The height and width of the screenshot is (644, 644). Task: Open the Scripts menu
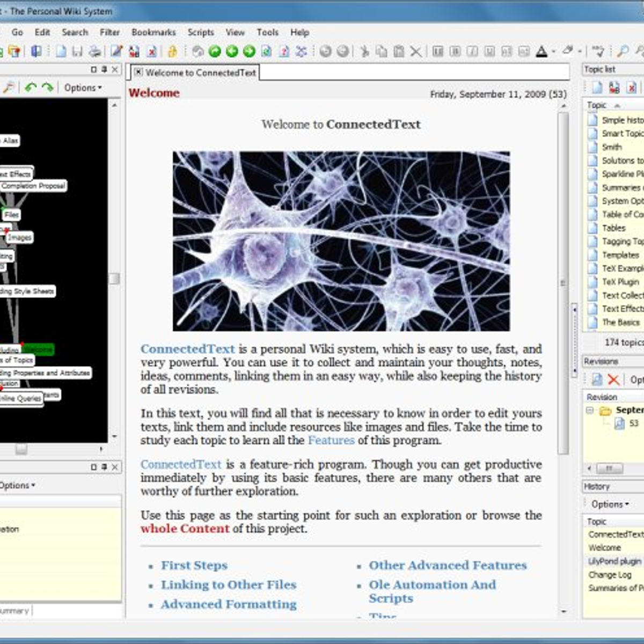click(201, 32)
